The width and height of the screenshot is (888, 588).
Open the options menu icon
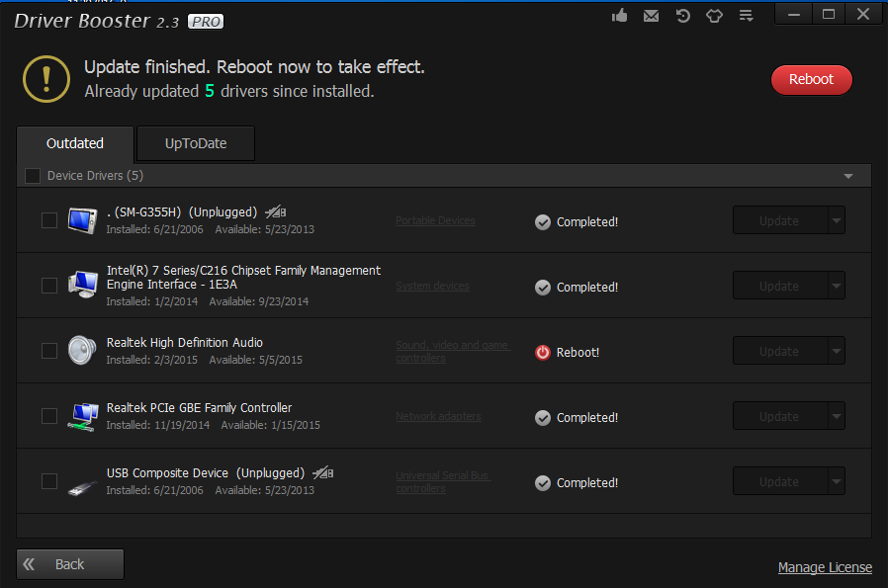[x=746, y=16]
